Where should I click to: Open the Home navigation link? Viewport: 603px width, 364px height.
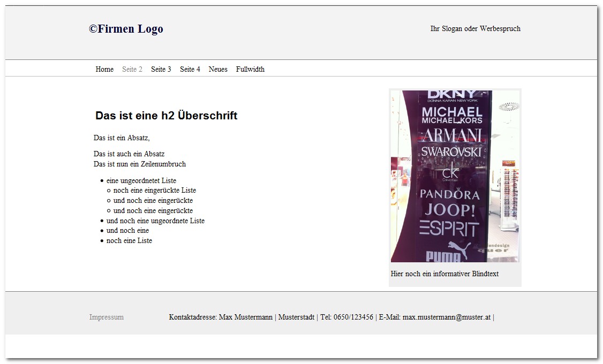[104, 69]
